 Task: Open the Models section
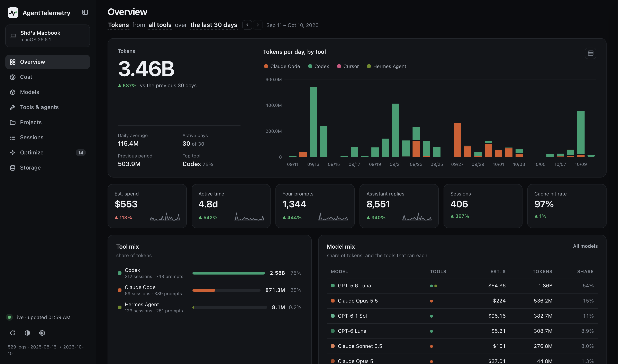tap(48, 92)
